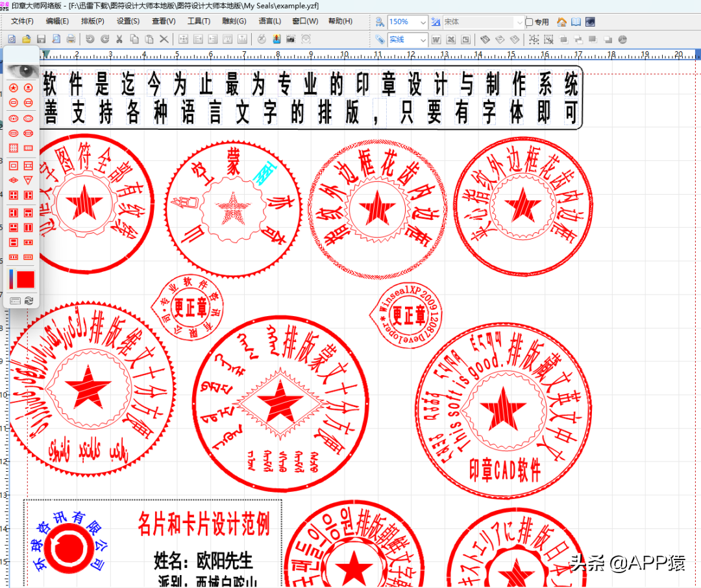Delete the selection with the X icon

(x=164, y=40)
